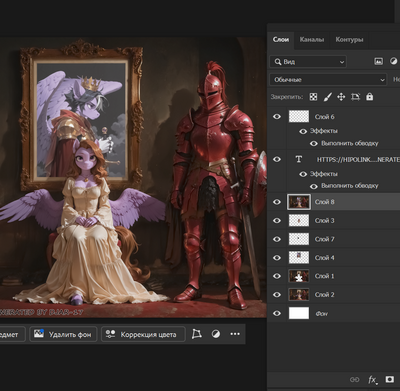Toggle Эффекты visibility under Слой 6
The height and width of the screenshot is (391, 400).
coord(303,131)
